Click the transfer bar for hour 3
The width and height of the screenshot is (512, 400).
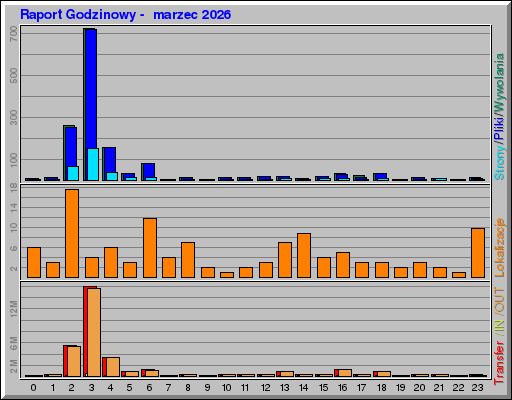(x=92, y=332)
